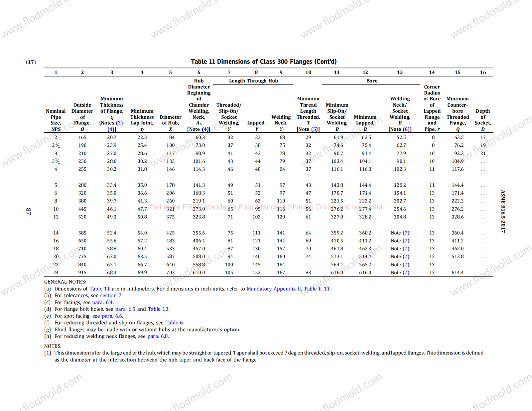The height and width of the screenshot is (411, 532).
Task: Click the Table 11 Dimensions title heading
Action: [264, 62]
